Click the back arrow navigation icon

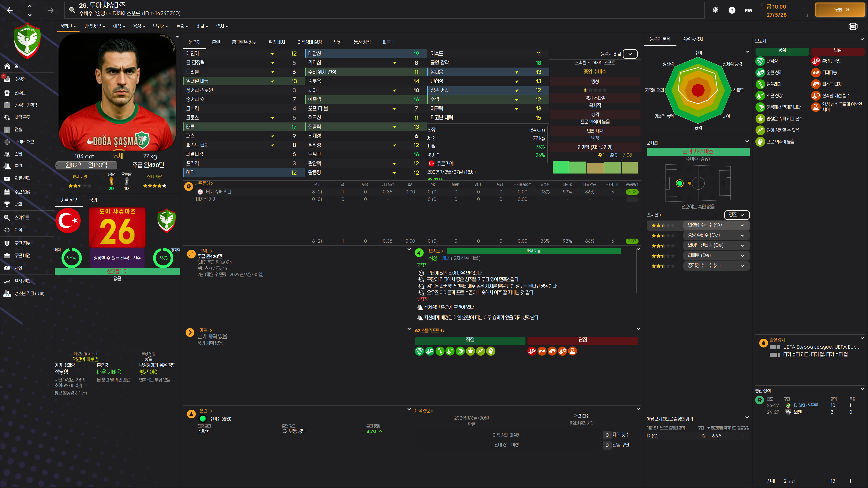click(x=10, y=10)
